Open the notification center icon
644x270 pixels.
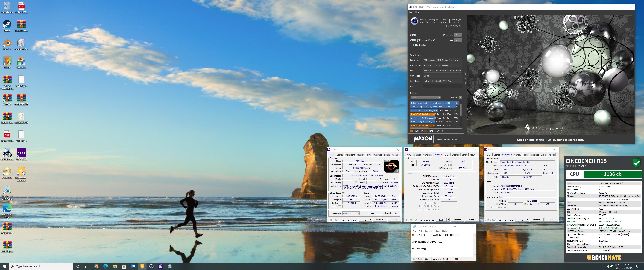coord(637,266)
